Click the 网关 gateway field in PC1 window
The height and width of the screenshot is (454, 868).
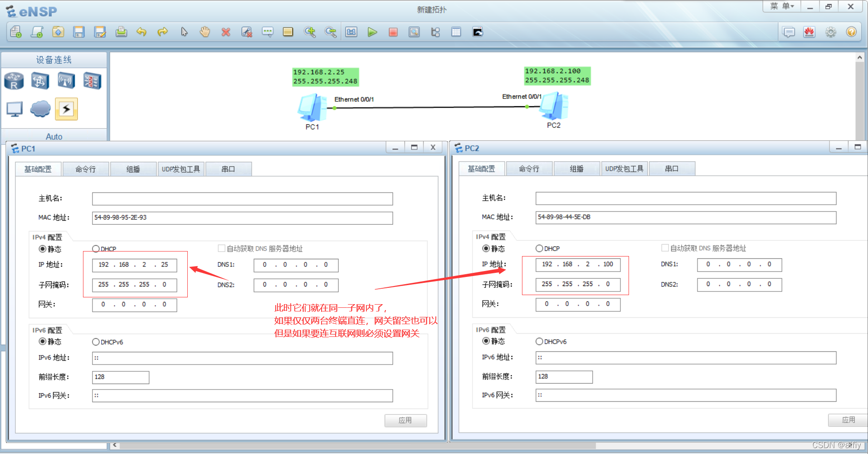pyautogui.click(x=134, y=305)
